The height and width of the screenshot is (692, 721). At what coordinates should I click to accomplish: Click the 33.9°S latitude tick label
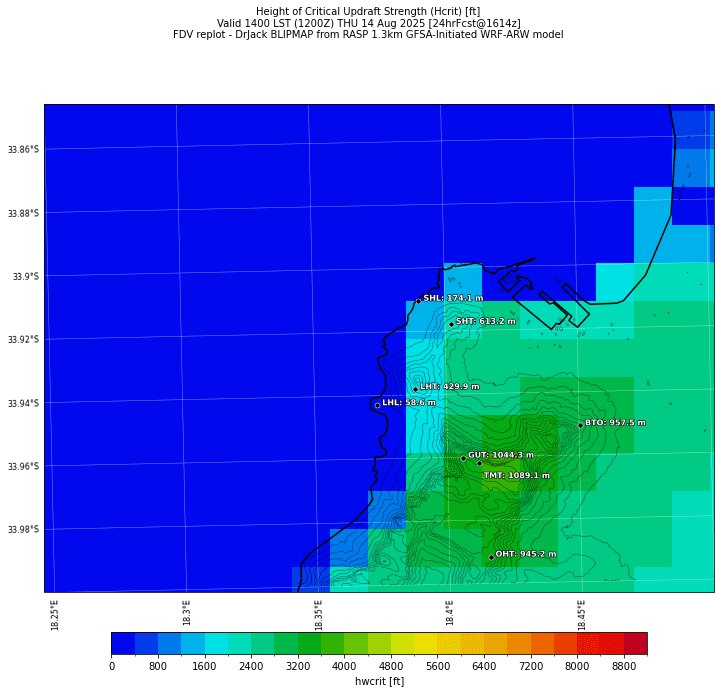[26, 276]
